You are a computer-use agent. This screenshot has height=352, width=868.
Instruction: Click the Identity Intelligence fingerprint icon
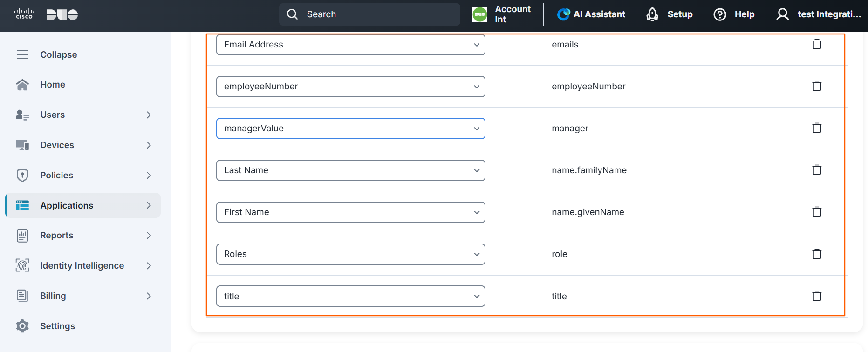coord(22,265)
